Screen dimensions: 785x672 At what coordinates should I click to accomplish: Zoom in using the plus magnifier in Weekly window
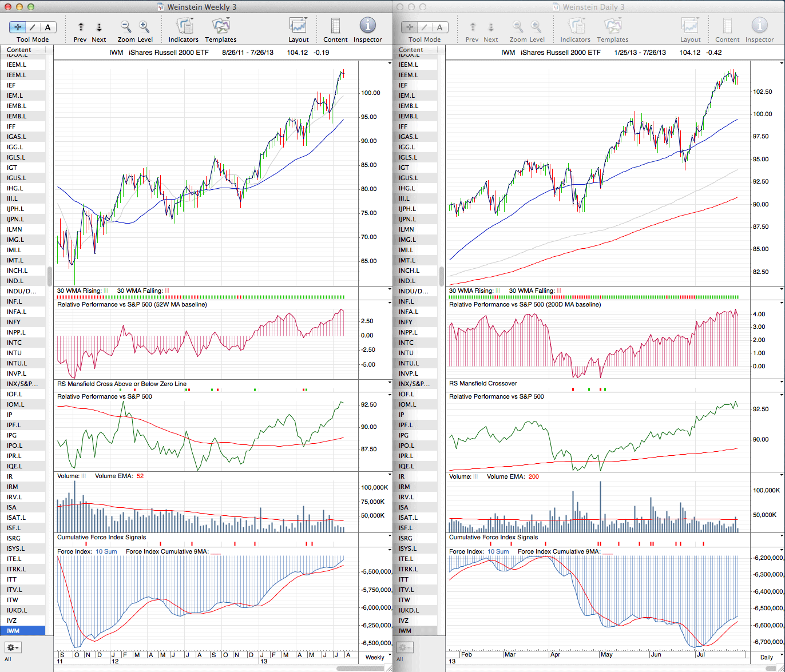(x=144, y=26)
